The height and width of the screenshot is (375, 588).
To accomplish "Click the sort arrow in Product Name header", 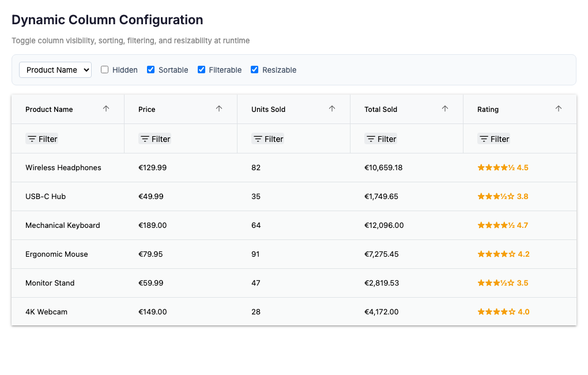I will [x=106, y=109].
